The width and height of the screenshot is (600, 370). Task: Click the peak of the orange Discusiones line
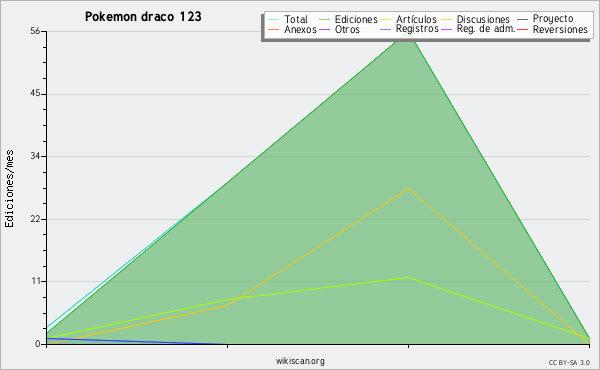tap(408, 188)
